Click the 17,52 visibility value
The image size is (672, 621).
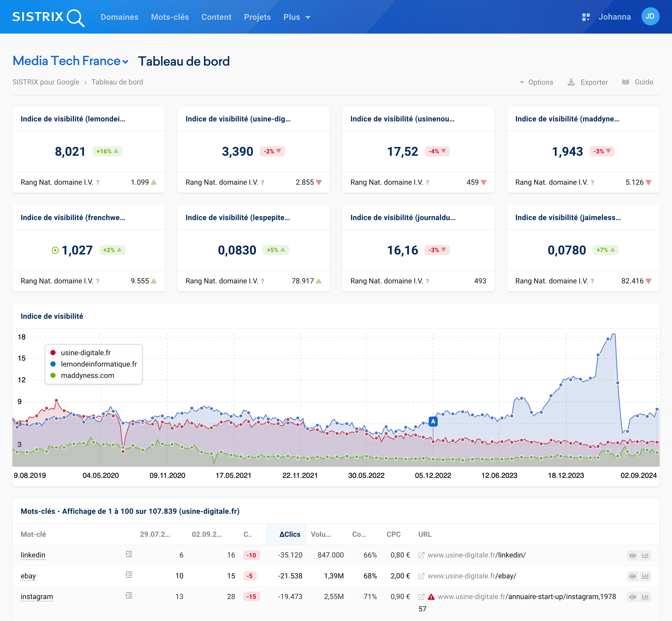pos(402,152)
